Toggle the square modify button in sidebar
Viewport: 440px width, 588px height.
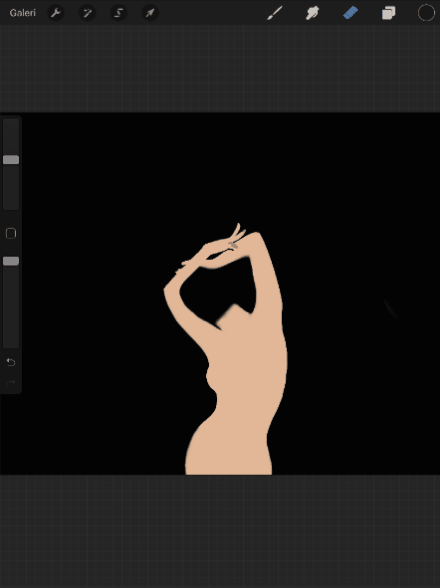pos(11,234)
